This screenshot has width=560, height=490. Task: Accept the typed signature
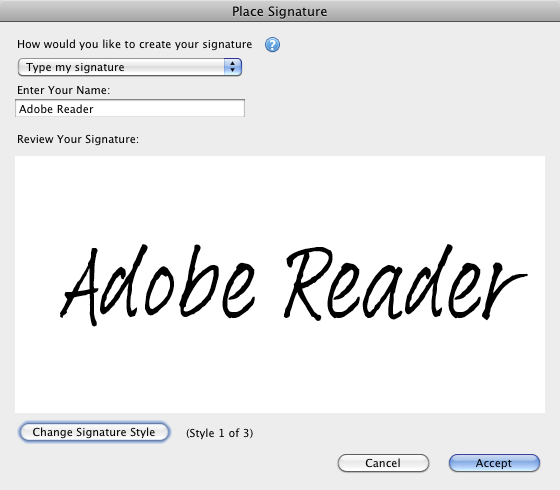click(x=494, y=463)
